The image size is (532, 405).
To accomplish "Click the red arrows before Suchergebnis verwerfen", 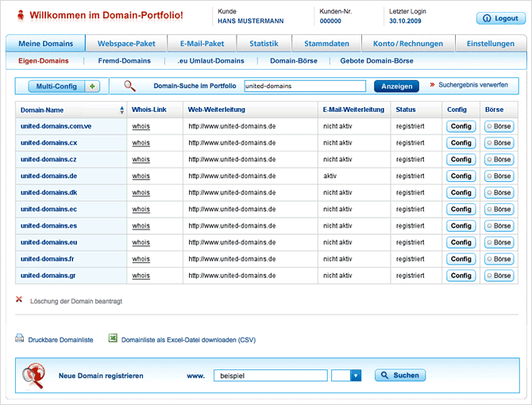I will 432,85.
